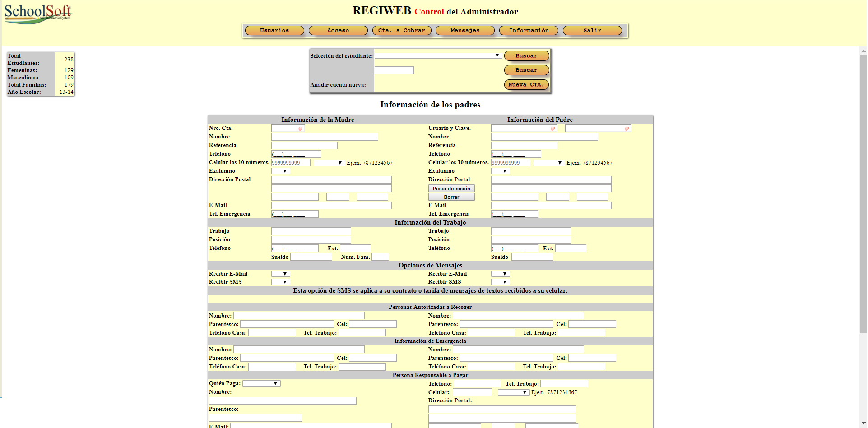
Task: Open the Selección del estudiante dropdown
Action: pos(438,56)
